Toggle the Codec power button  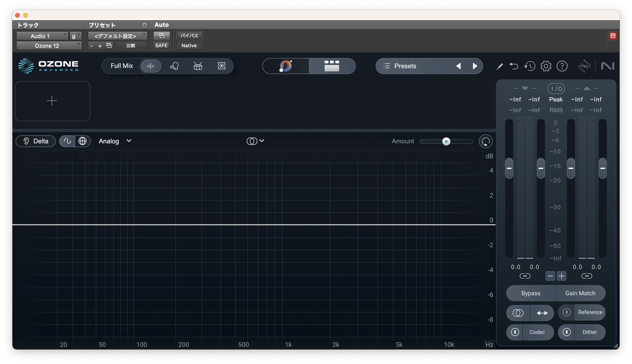pyautogui.click(x=515, y=332)
